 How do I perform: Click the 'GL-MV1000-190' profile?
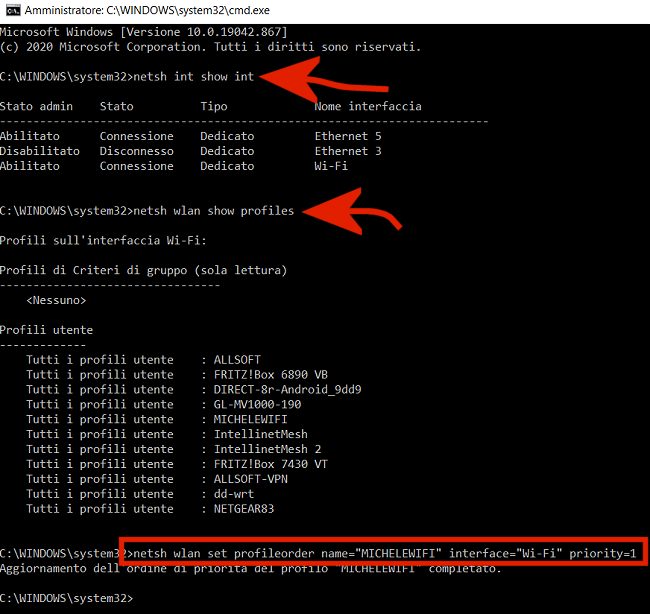[x=257, y=405]
